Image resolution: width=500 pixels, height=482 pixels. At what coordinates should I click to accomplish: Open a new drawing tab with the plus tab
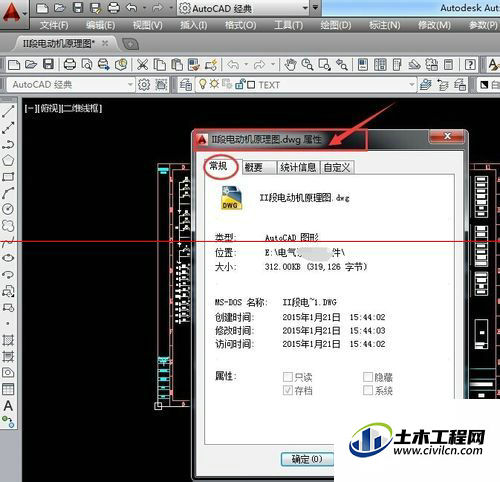tap(130, 44)
